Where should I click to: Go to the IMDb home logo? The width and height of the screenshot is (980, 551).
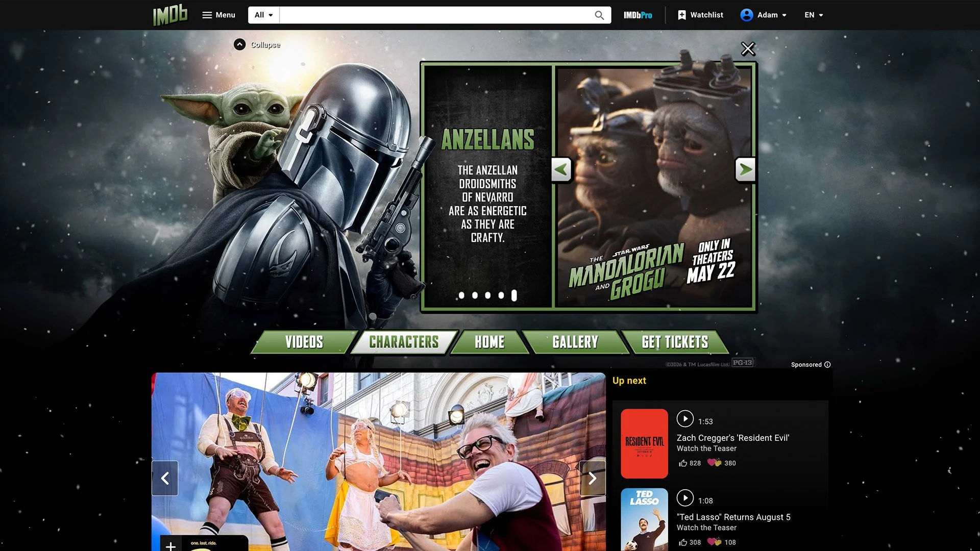[170, 15]
